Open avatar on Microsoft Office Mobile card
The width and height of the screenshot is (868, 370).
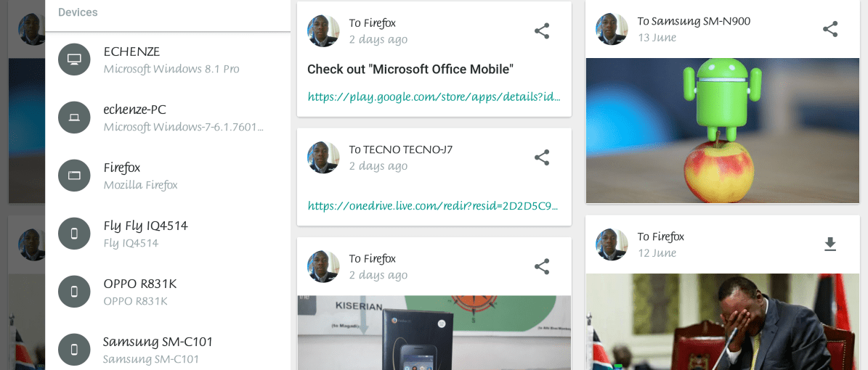point(323,31)
